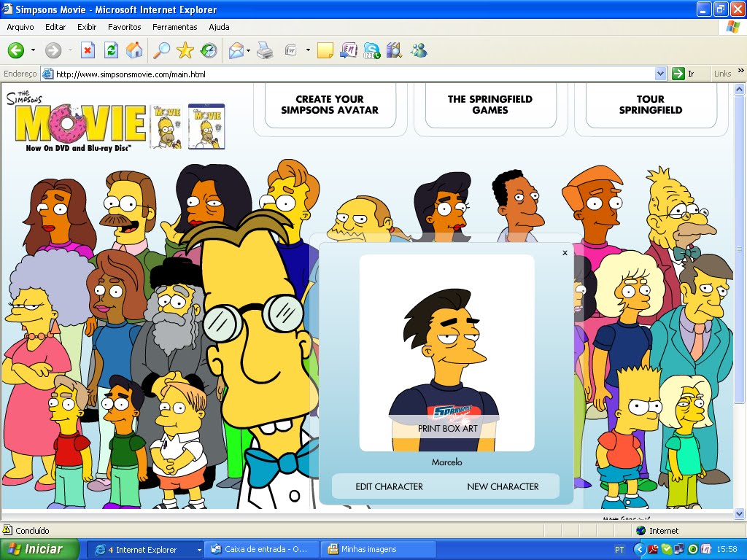Viewport: 747px width, 560px height.
Task: Start a NEW CHARACTER avatar
Action: [503, 486]
